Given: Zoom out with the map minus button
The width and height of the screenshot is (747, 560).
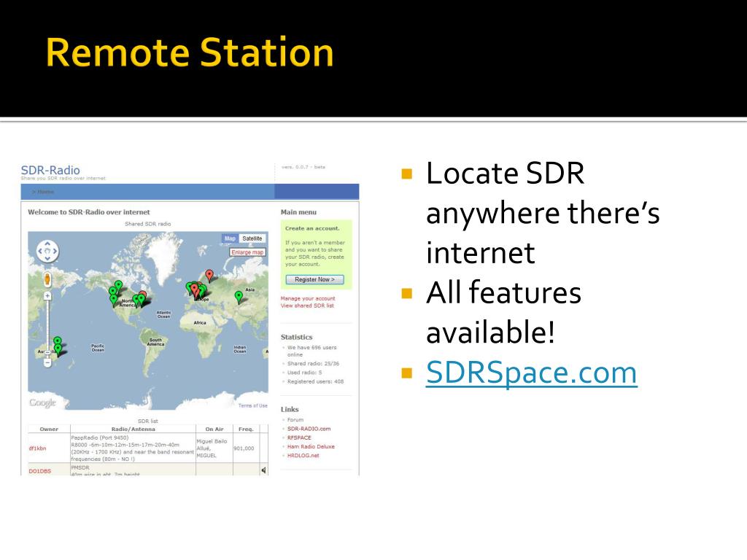Looking at the screenshot, I should tap(47, 363).
